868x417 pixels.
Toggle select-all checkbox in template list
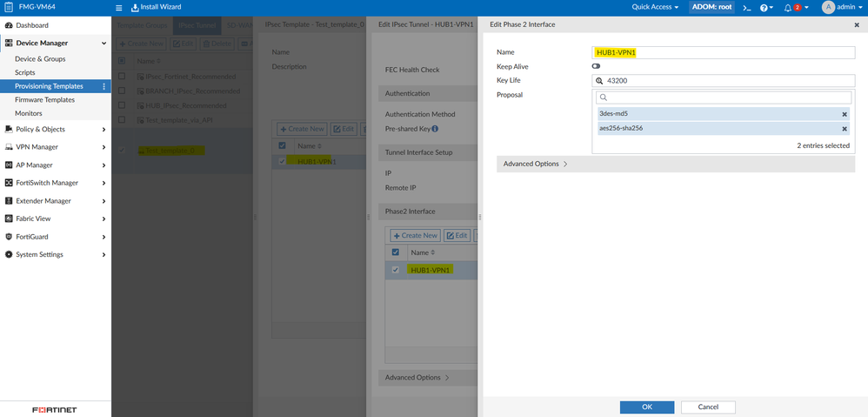122,61
